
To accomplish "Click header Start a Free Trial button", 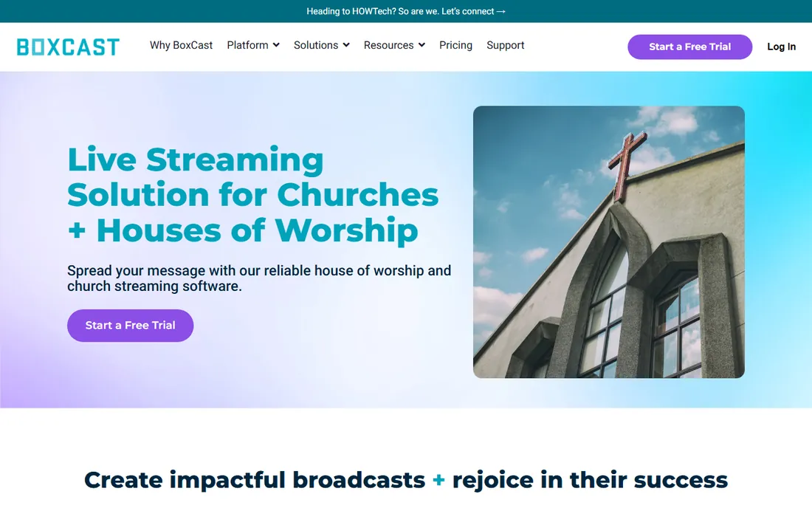I will (689, 47).
